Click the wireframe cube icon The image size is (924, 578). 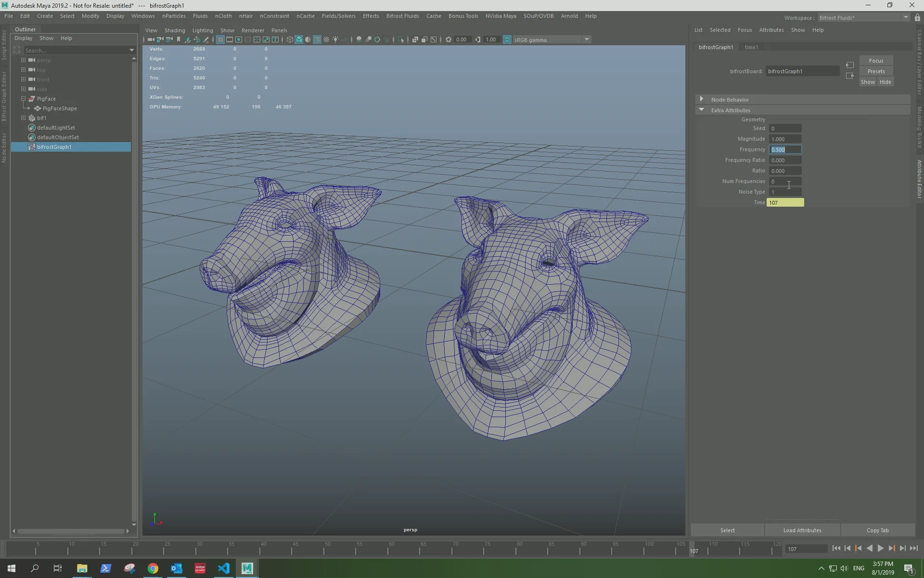pyautogui.click(x=290, y=39)
